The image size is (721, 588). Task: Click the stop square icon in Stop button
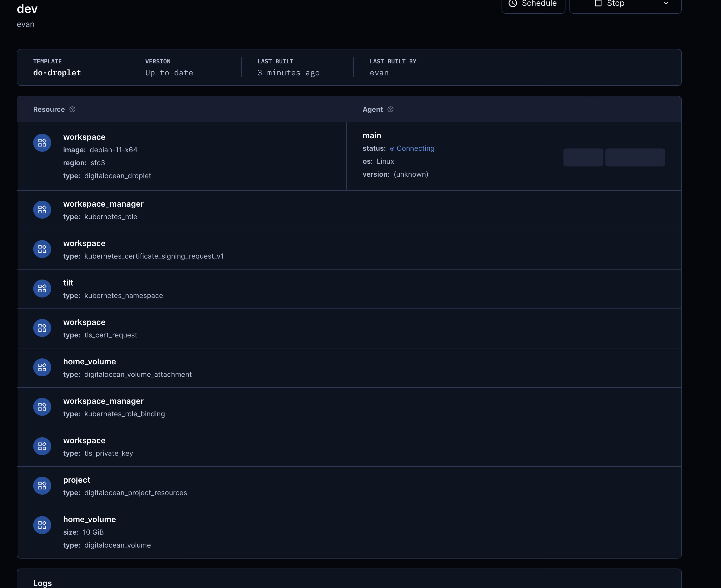click(x=598, y=3)
